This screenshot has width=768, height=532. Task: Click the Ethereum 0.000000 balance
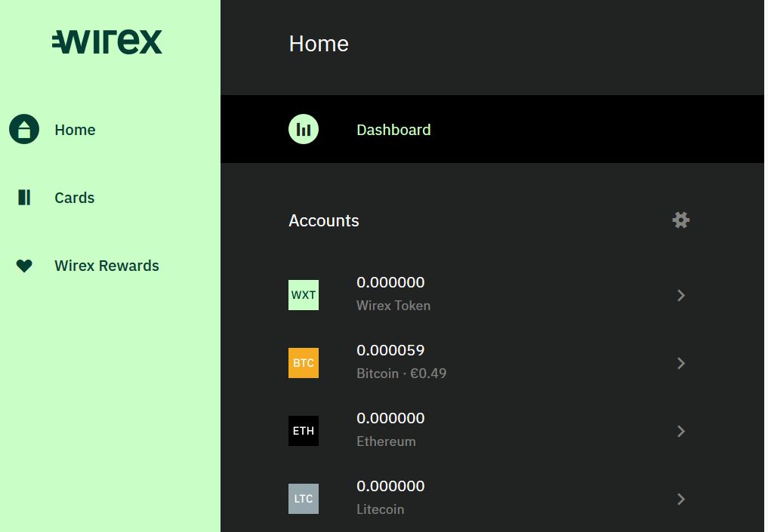coord(391,419)
